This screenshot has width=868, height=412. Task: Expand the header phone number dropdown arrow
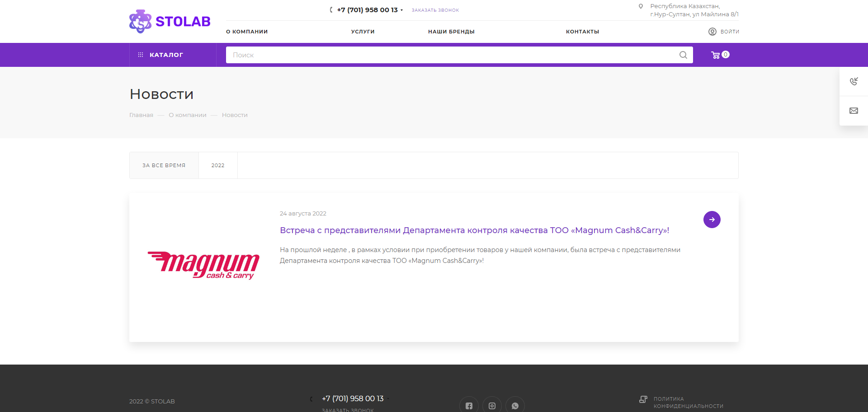[401, 10]
